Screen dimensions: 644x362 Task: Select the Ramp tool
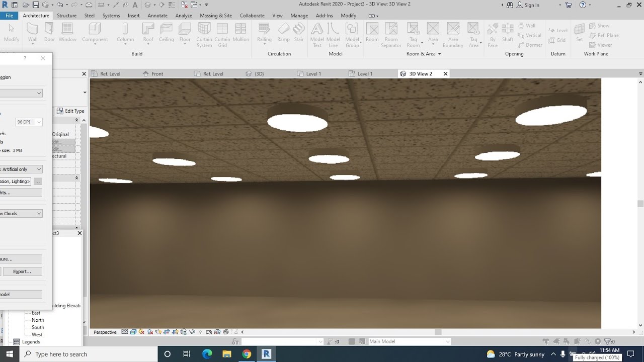283,33
